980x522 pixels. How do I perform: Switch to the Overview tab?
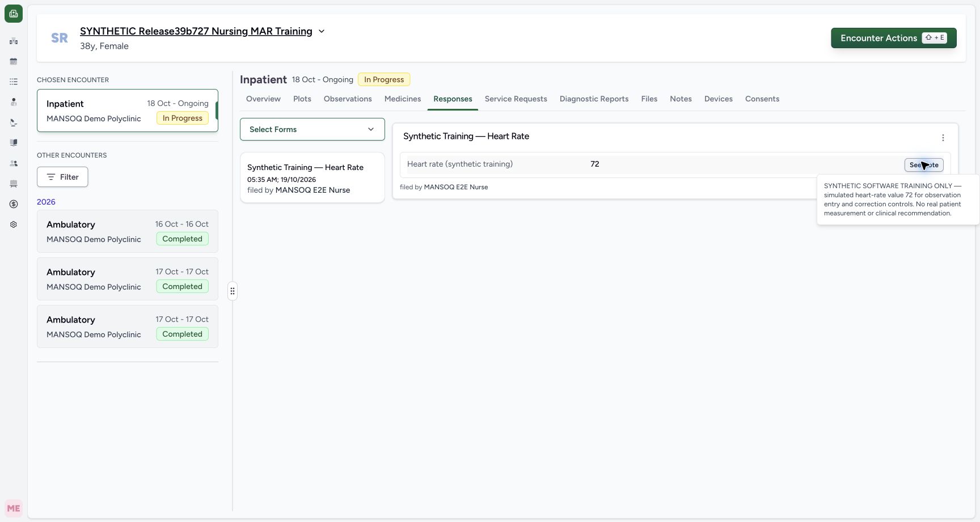click(x=263, y=99)
